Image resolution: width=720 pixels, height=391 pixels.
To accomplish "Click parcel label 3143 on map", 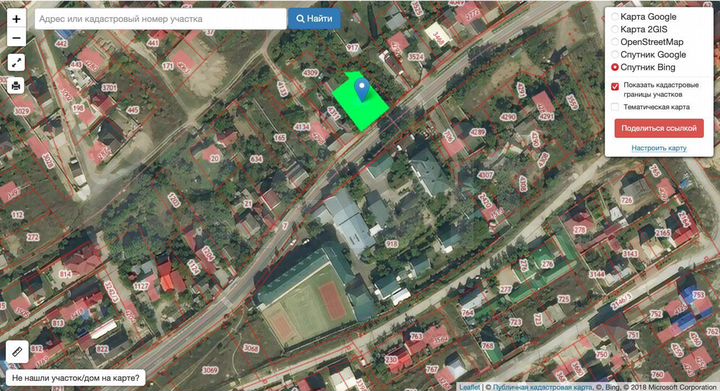I will [x=630, y=254].
